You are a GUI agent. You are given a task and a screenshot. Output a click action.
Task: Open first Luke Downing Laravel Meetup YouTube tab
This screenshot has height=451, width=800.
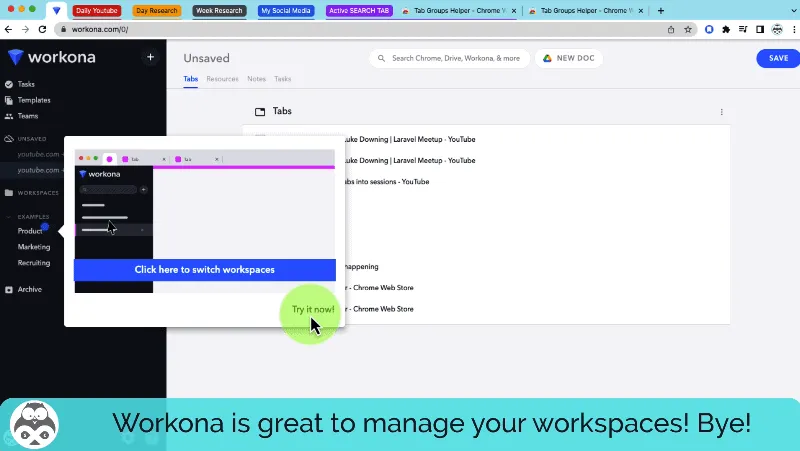coord(410,139)
